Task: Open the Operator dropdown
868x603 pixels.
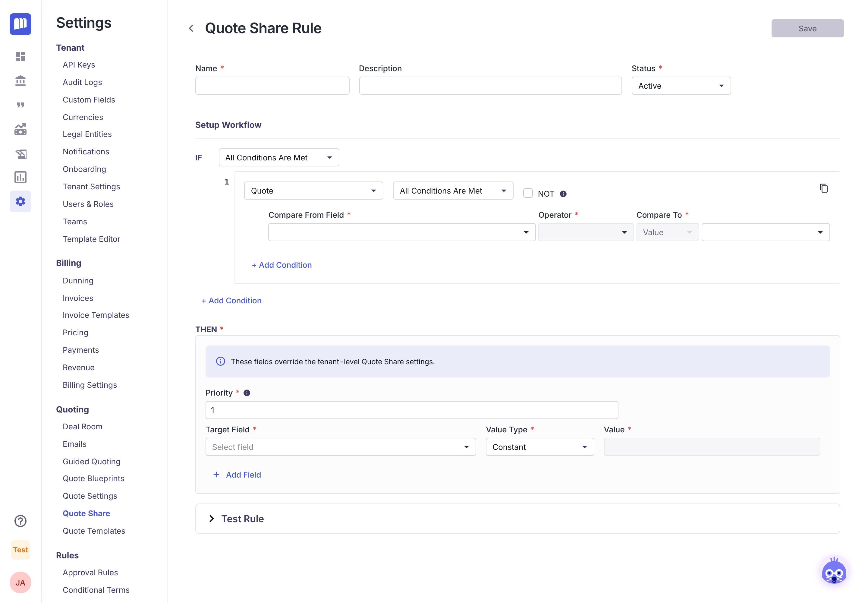Action: (x=586, y=232)
